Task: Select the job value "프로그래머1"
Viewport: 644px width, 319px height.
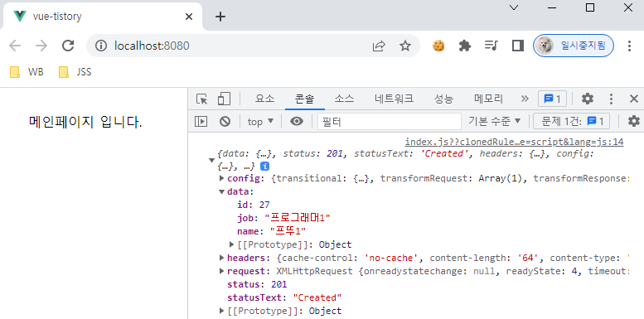Action: (x=298, y=218)
